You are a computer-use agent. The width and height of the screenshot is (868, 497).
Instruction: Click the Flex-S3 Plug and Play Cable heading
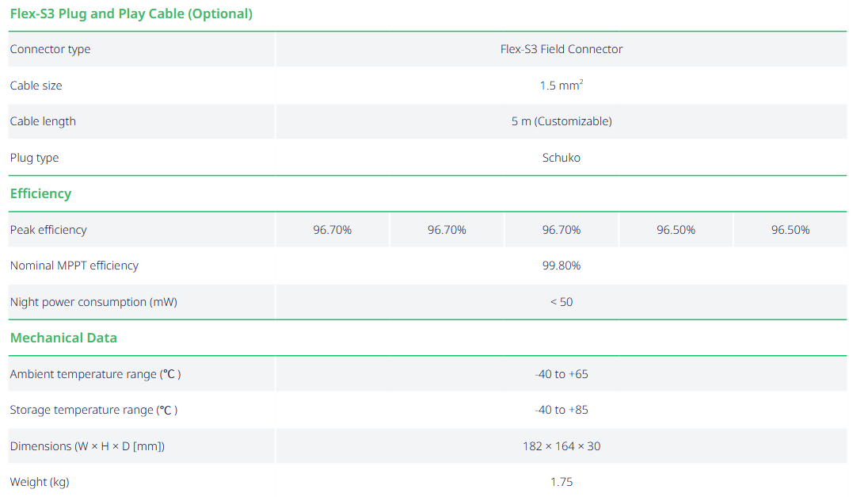[131, 13]
